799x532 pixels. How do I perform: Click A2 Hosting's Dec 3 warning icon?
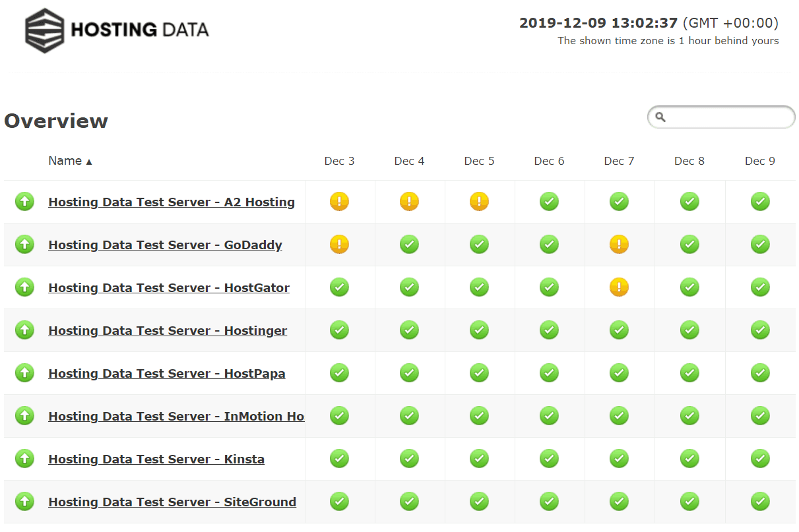click(339, 202)
